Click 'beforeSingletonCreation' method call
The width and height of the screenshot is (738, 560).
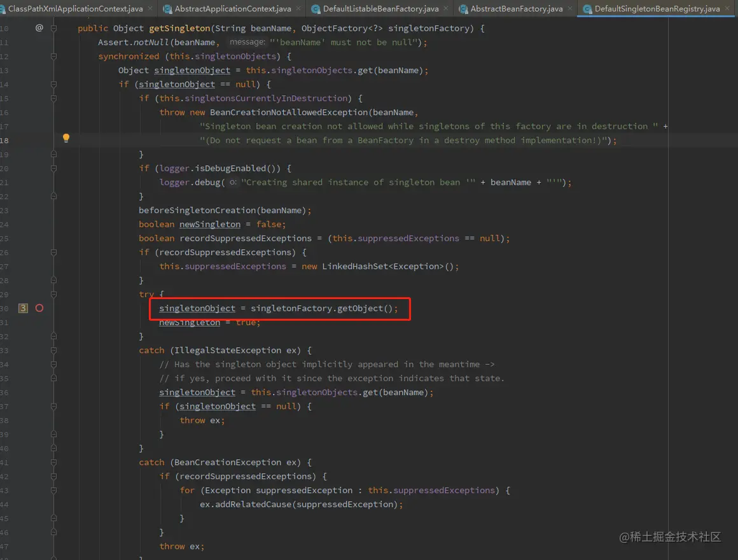tap(197, 211)
